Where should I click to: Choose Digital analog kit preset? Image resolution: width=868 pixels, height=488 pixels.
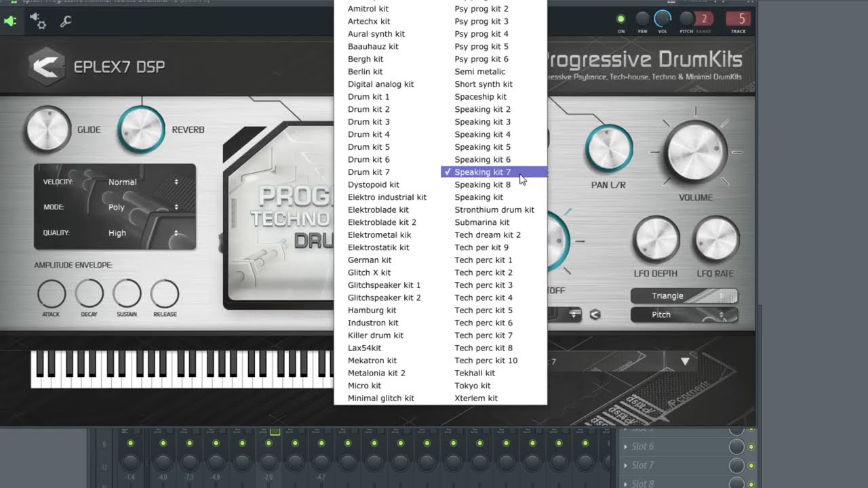[x=387, y=84]
